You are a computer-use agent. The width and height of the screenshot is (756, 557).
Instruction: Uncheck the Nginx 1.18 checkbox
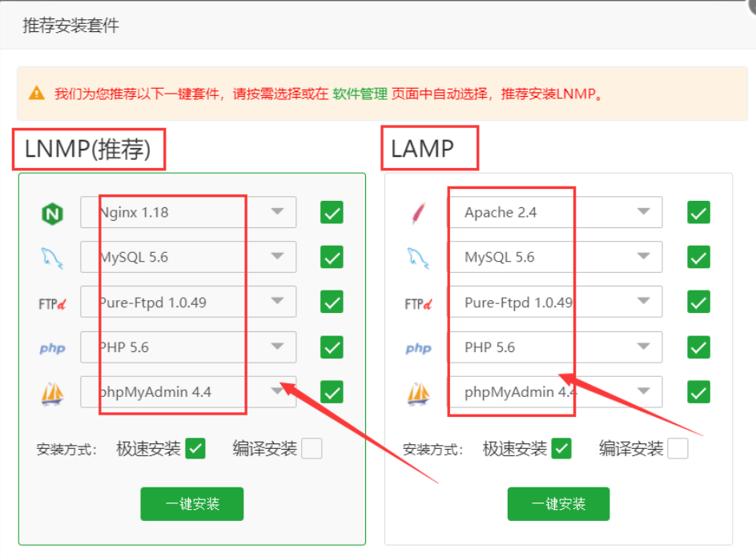coord(332,213)
